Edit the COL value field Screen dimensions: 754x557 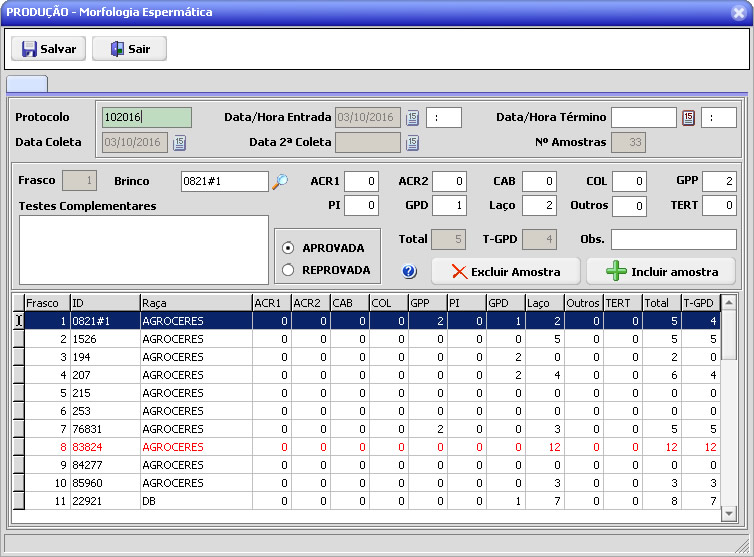click(x=629, y=181)
